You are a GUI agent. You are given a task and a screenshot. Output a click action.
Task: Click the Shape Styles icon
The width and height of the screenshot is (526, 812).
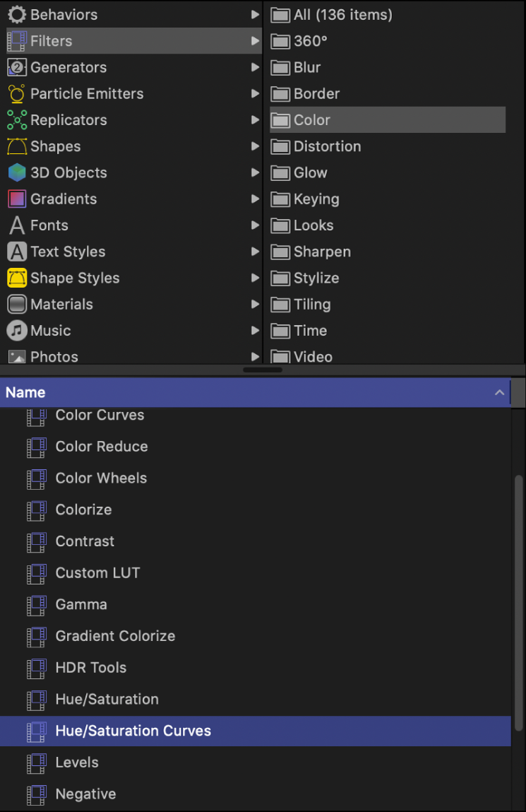pyautogui.click(x=17, y=278)
